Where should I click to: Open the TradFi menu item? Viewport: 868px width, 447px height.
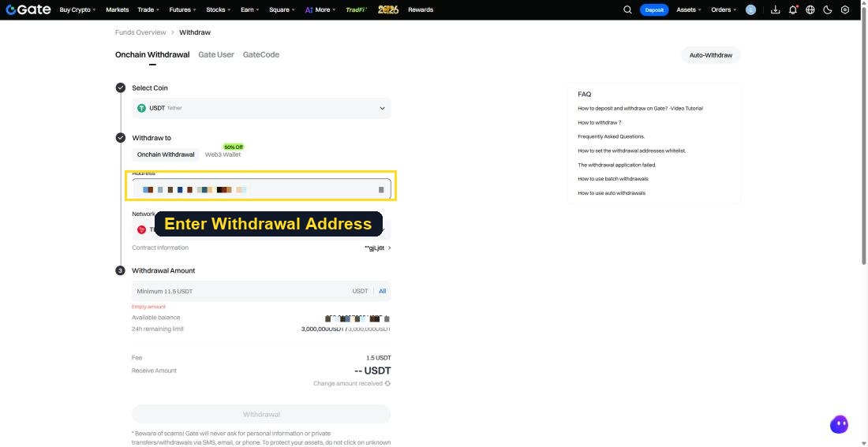point(357,9)
